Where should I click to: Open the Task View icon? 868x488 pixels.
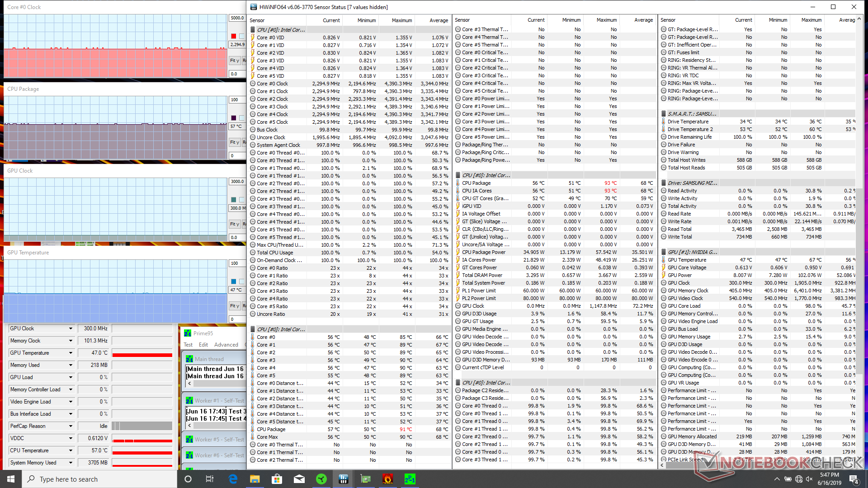tap(210, 479)
